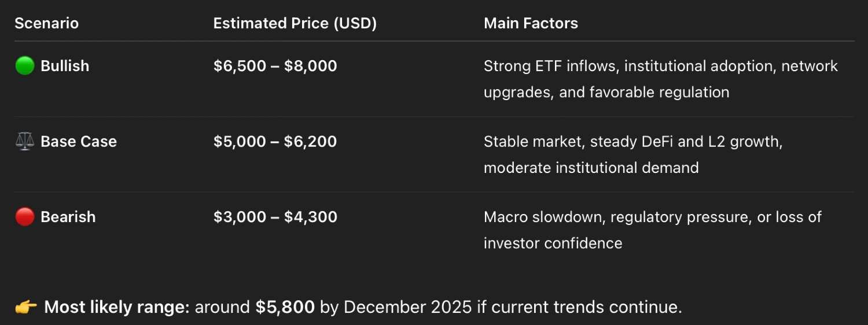868x325 pixels.
Task: Click the balance scale Base Case icon
Action: [25, 142]
